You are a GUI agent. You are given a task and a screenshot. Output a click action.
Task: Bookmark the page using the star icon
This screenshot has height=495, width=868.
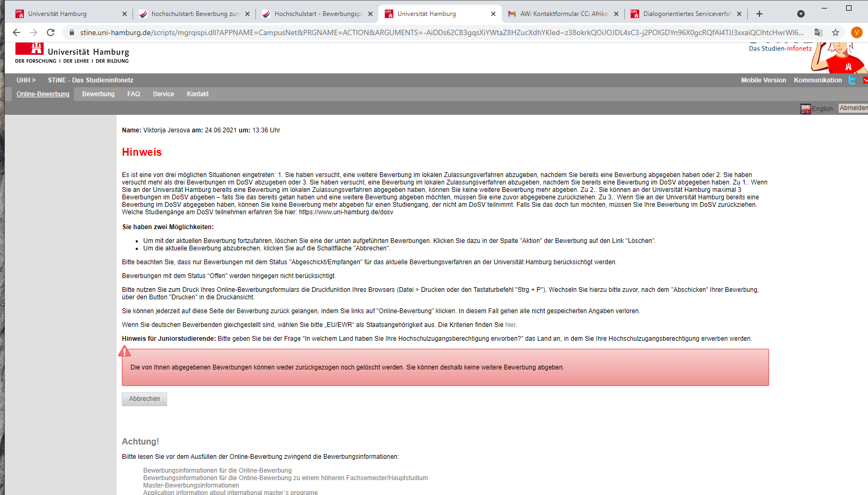tap(836, 32)
